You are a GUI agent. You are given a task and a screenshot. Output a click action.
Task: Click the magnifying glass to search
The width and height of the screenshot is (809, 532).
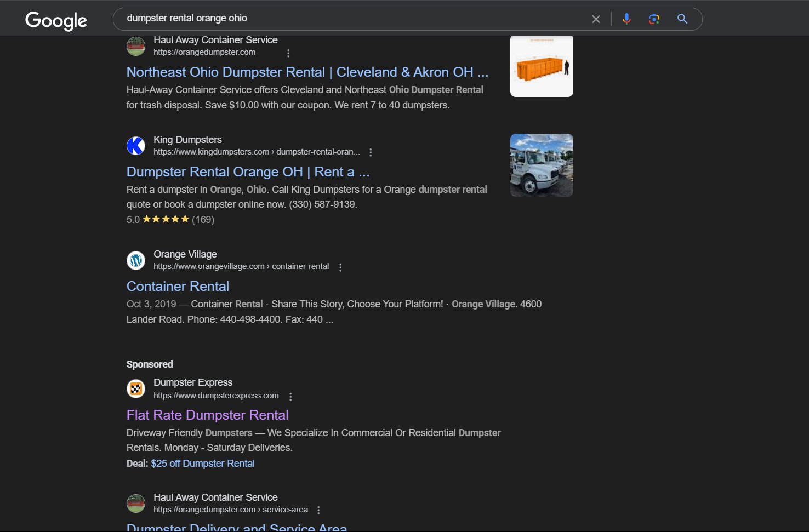[681, 18]
